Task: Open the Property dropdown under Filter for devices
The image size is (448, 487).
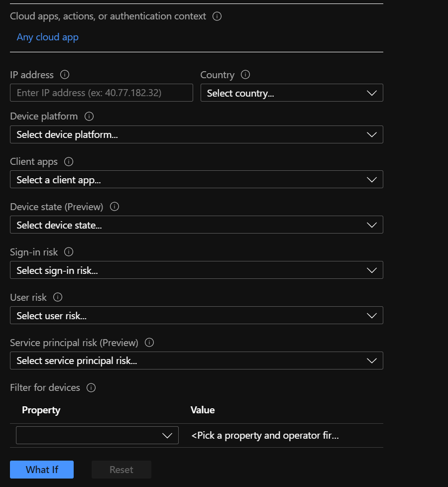Action: [97, 436]
